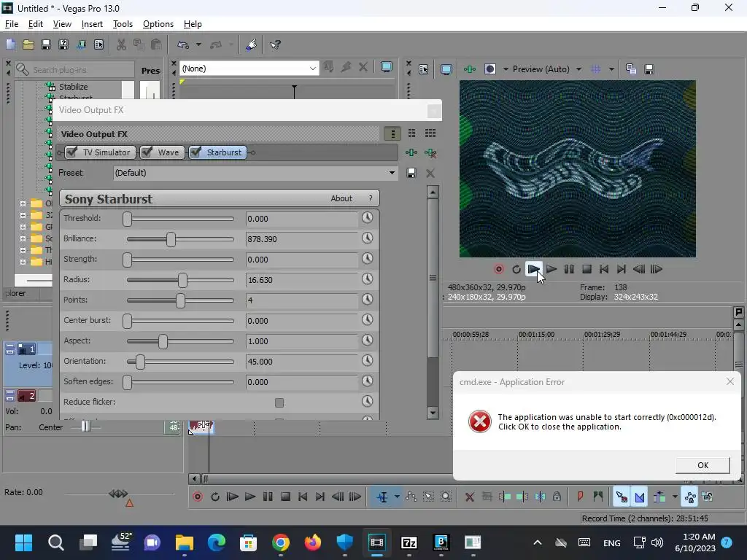Click the What's This help cursor icon
This screenshot has height=560, width=747.
click(275, 44)
